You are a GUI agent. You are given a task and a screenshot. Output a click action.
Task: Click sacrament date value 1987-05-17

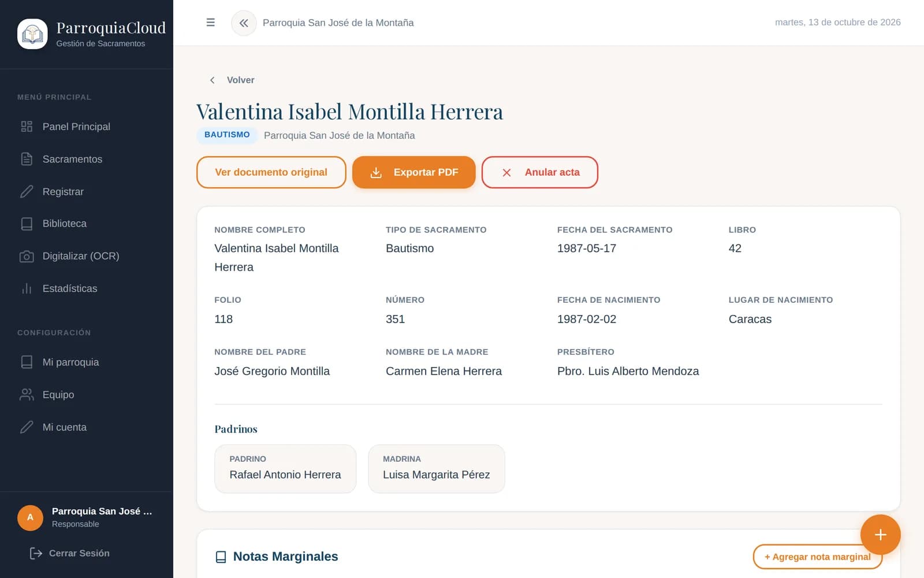[x=587, y=249]
